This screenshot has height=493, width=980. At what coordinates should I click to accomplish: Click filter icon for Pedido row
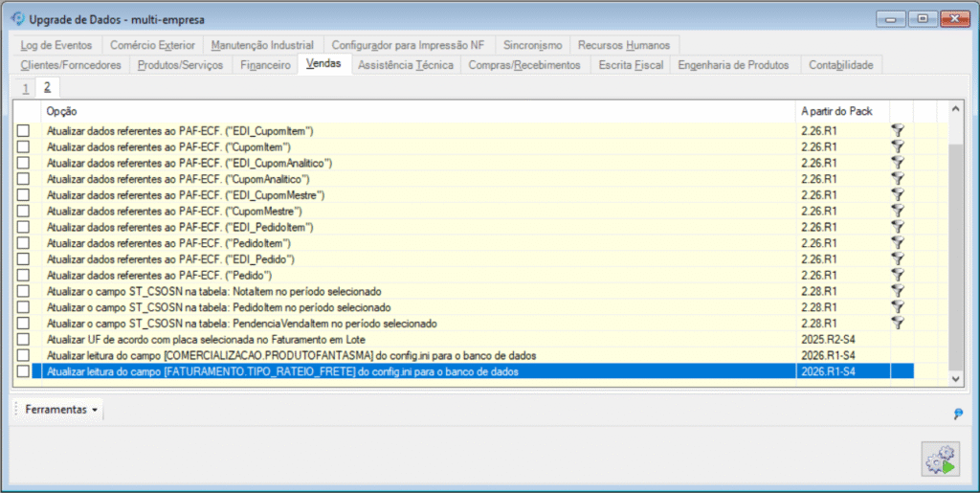pyautogui.click(x=898, y=276)
